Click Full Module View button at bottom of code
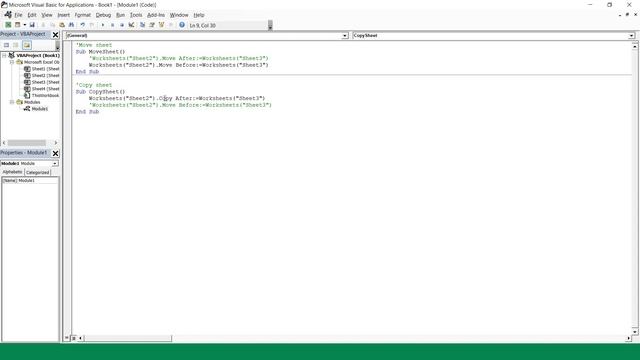640x360 pixels. click(74, 338)
